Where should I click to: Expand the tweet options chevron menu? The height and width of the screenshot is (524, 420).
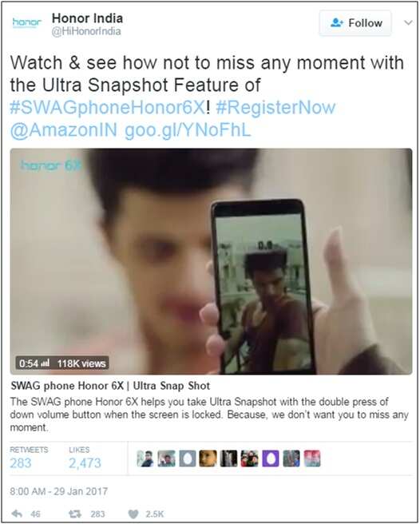(x=408, y=22)
